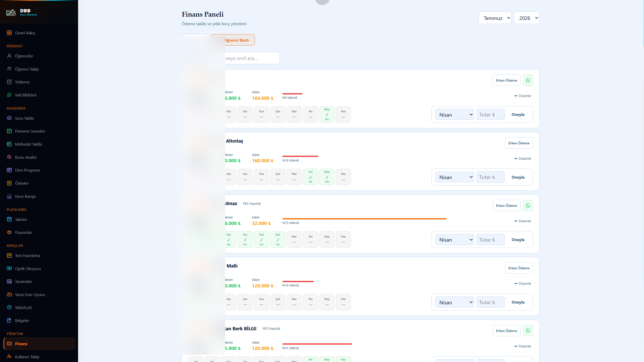Open the Temmuz month dropdown
The height and width of the screenshot is (362, 644).
click(x=495, y=18)
